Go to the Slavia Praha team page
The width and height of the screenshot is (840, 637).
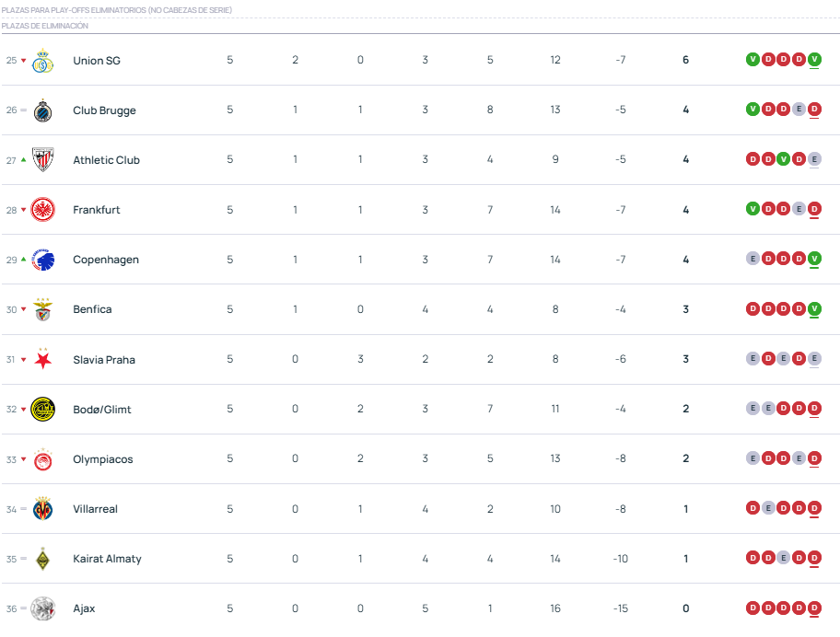[104, 360]
